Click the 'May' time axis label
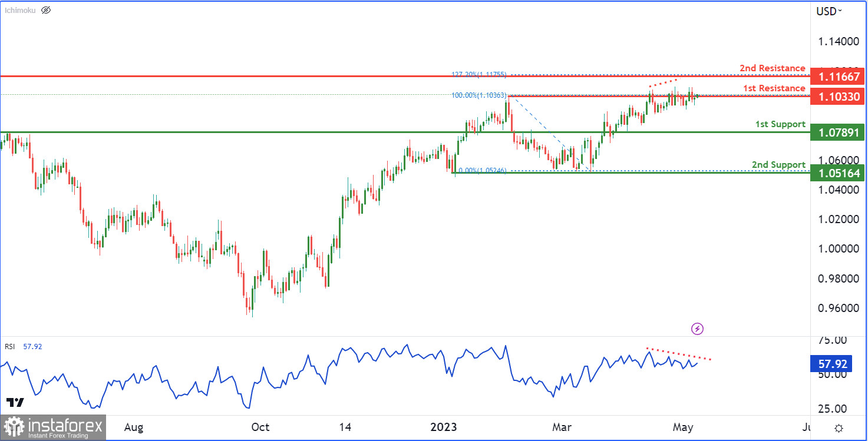Image resolution: width=868 pixels, height=441 pixels. tap(683, 427)
